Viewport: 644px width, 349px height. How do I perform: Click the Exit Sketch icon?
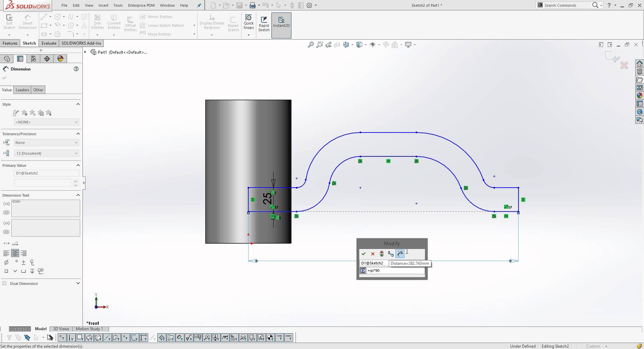pyautogui.click(x=9, y=20)
